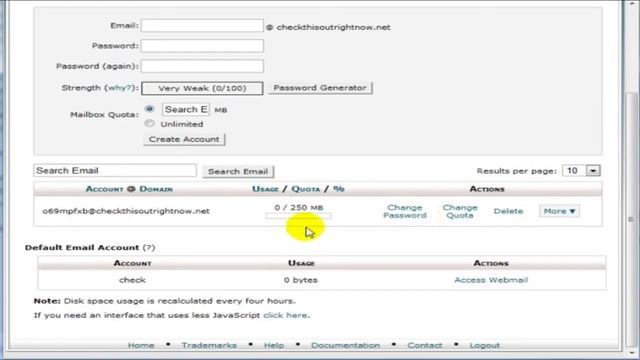Viewport: 640px width, 360px height.
Task: Click the Change Quota link
Action: [460, 211]
